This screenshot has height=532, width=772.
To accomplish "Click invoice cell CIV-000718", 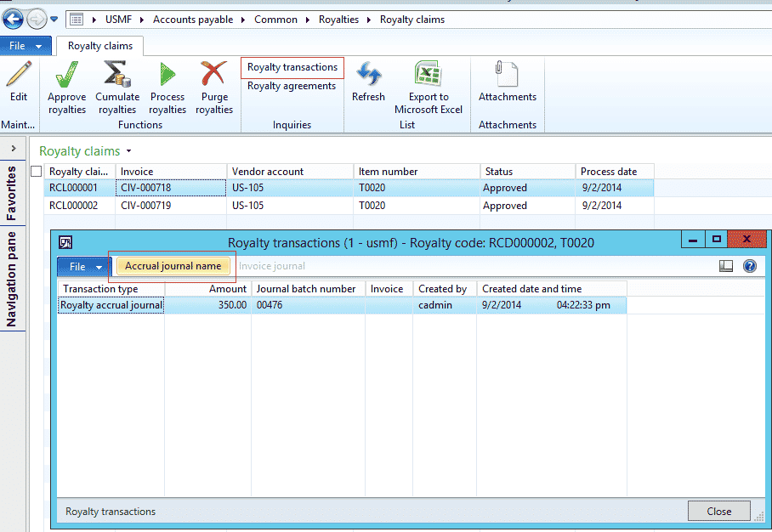I will tap(171, 188).
